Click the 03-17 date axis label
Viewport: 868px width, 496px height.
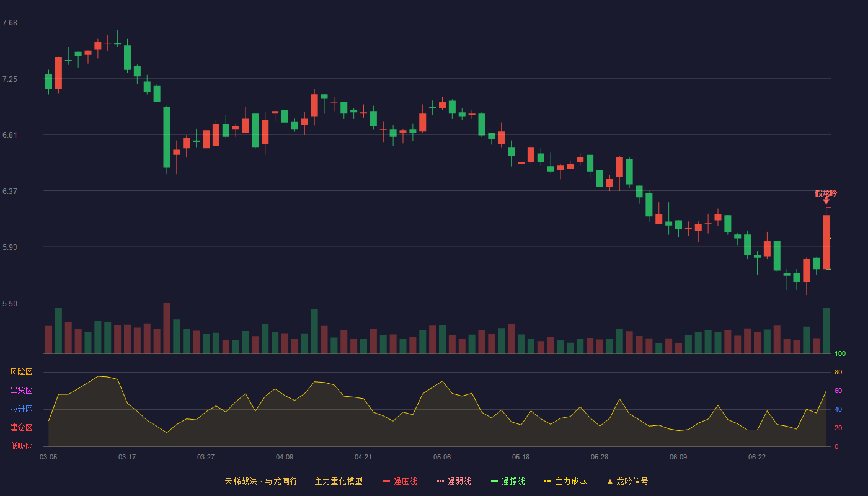point(127,457)
